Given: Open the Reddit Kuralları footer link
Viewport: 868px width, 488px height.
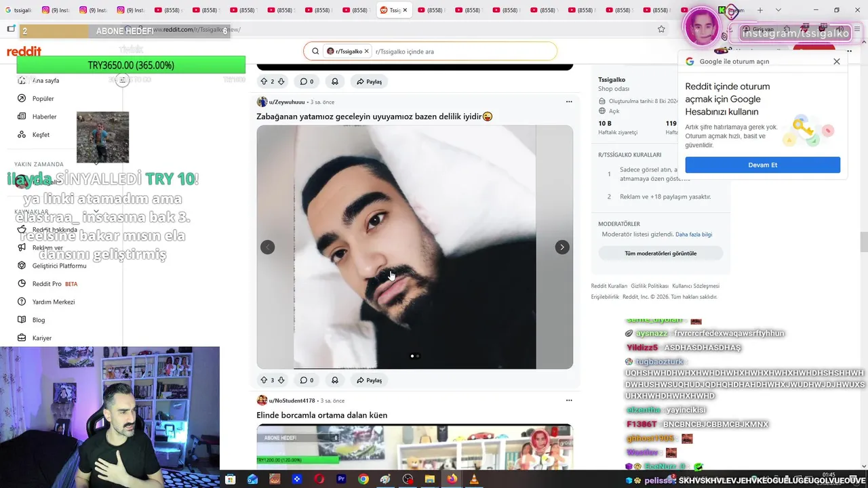Looking at the screenshot, I should [x=609, y=286].
